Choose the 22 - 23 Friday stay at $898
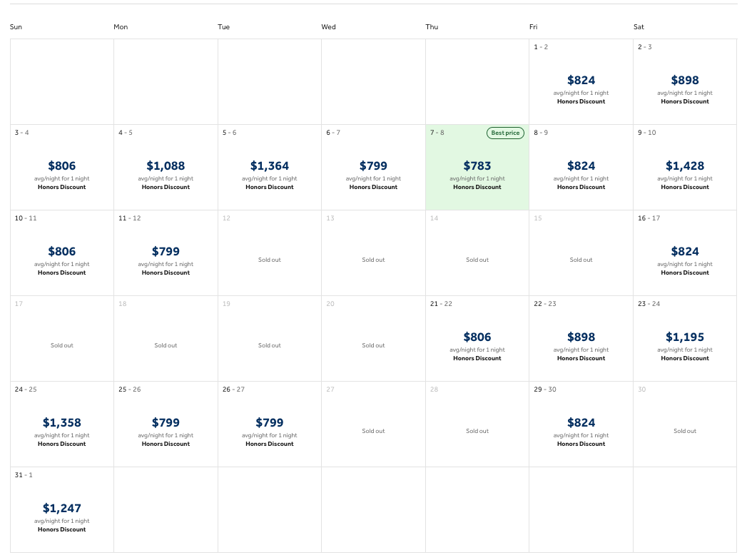Image resolution: width=747 pixels, height=560 pixels. click(x=581, y=338)
